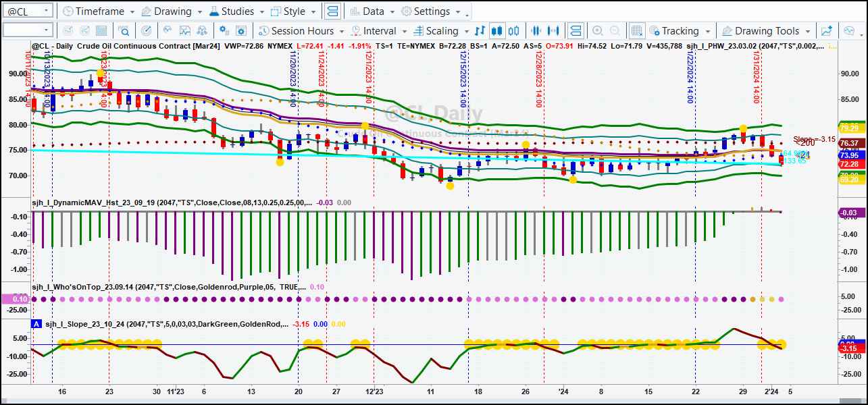Image resolution: width=868 pixels, height=405 pixels.
Task: Click the small line chart wave icon
Action: [166, 30]
